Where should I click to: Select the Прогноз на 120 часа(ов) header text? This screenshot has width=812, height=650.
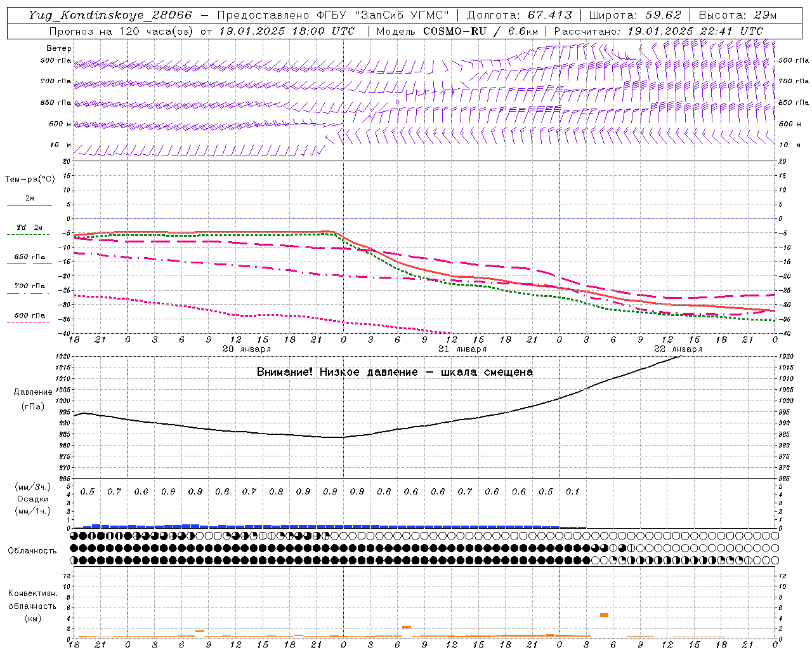(122, 31)
